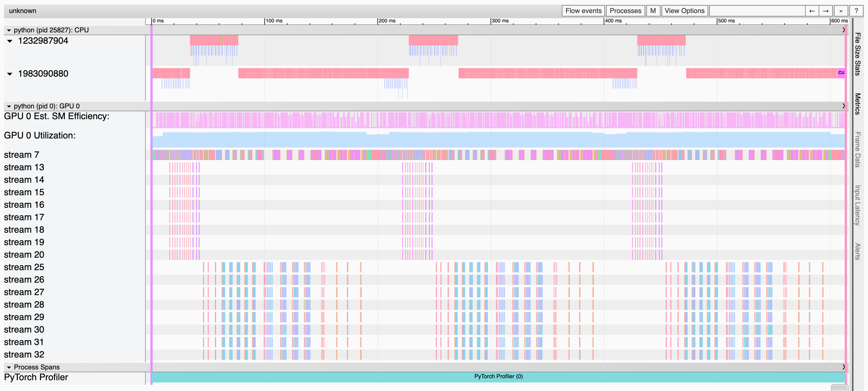
Task: Open the File Size Stats side tab
Action: [x=858, y=54]
